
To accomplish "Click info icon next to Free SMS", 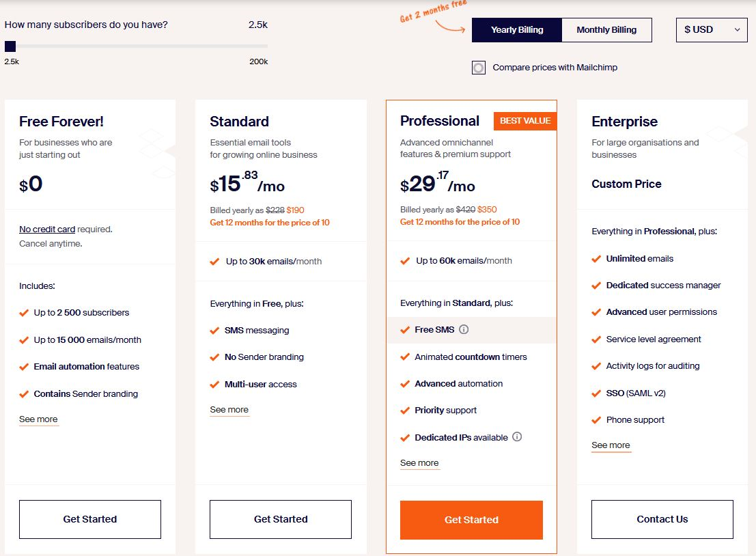I will 463,329.
